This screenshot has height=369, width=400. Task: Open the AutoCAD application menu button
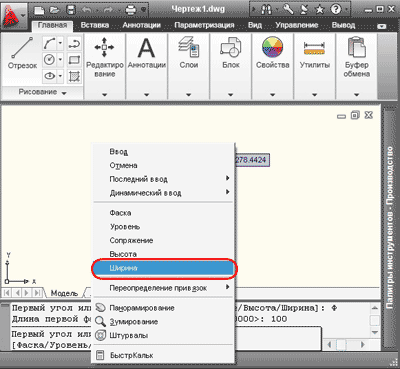point(13,16)
